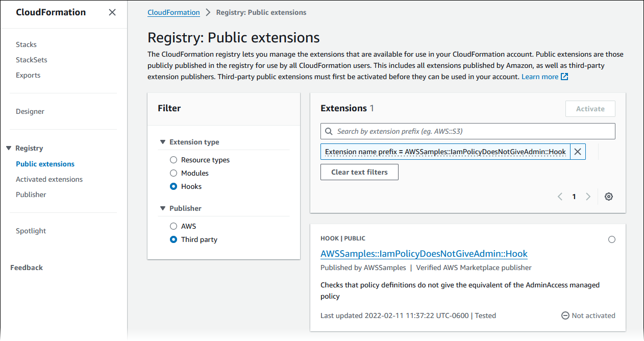Collapse the Publisher filter section
Screen dimensions: 644x341
[163, 208]
